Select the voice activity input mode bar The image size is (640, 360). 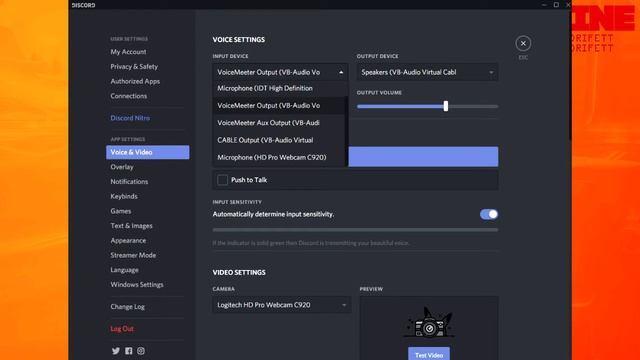click(423, 156)
